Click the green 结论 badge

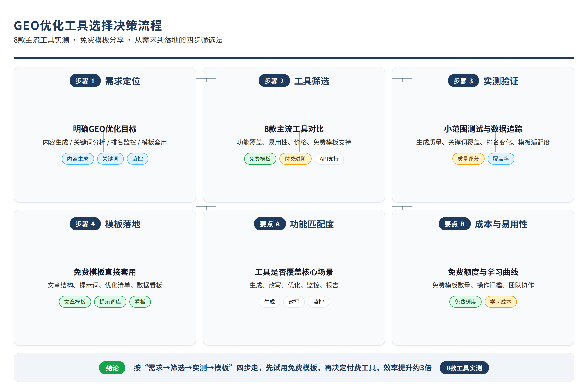(112, 368)
